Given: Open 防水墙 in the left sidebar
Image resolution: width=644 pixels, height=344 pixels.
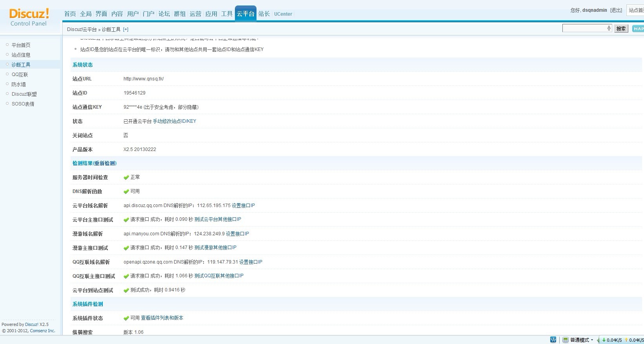Looking at the screenshot, I should (18, 84).
